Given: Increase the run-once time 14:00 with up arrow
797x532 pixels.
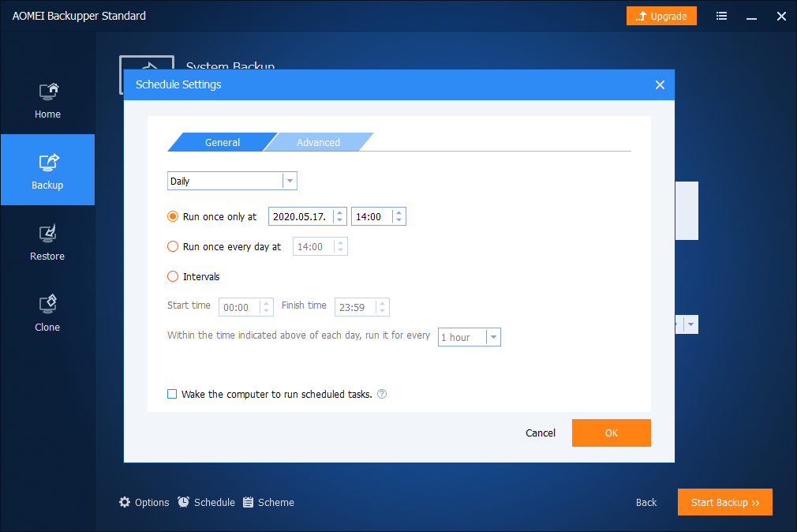Looking at the screenshot, I should click(399, 212).
